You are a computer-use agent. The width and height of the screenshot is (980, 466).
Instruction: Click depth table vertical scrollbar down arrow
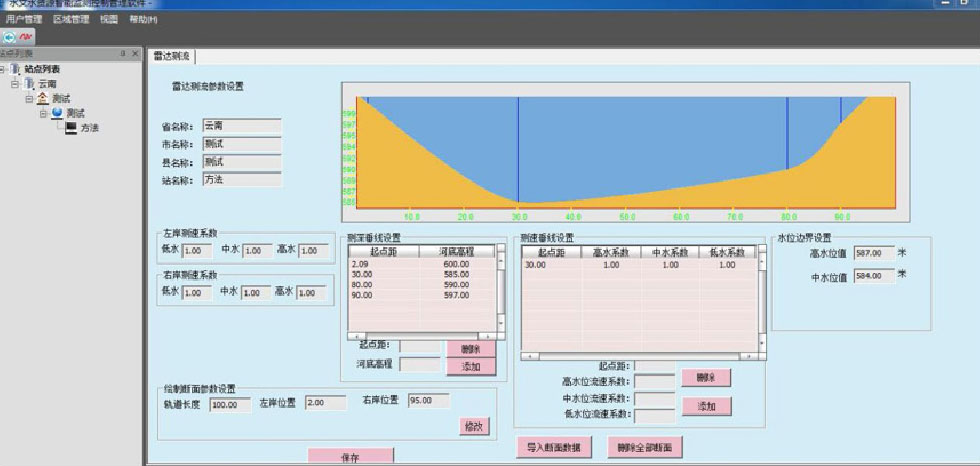[x=501, y=321]
